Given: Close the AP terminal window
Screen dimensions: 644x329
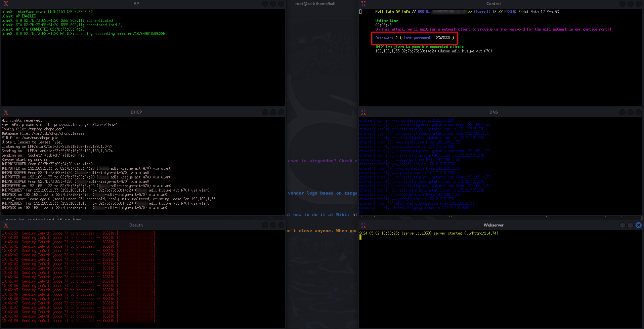Looking at the screenshot, I should pyautogui.click(x=281, y=4).
